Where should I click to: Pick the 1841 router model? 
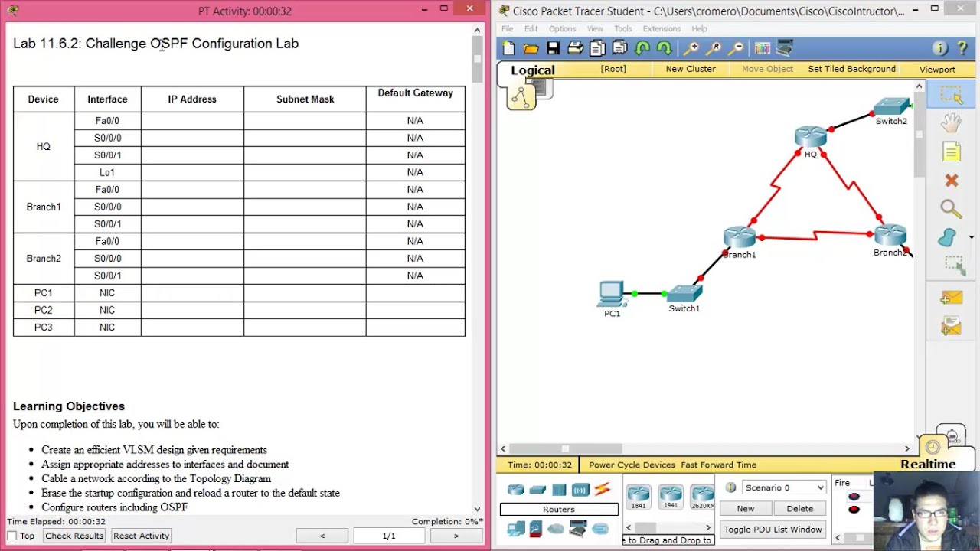[x=638, y=497]
